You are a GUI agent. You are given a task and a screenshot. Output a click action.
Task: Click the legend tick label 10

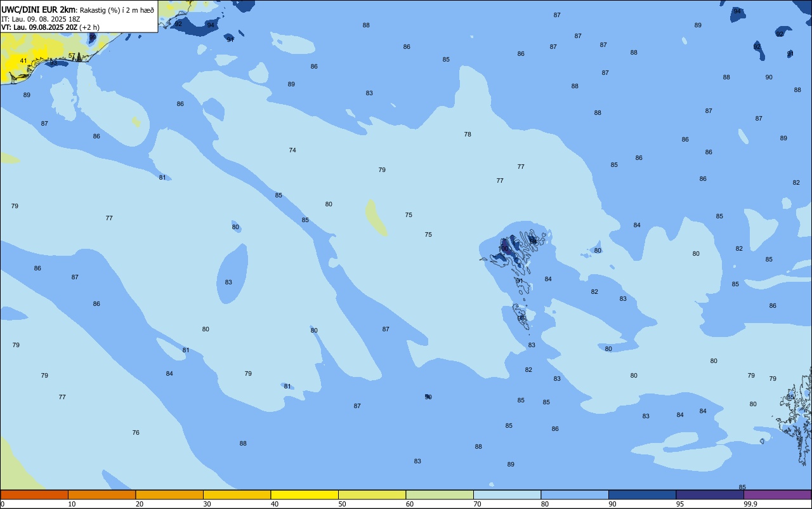pos(72,504)
